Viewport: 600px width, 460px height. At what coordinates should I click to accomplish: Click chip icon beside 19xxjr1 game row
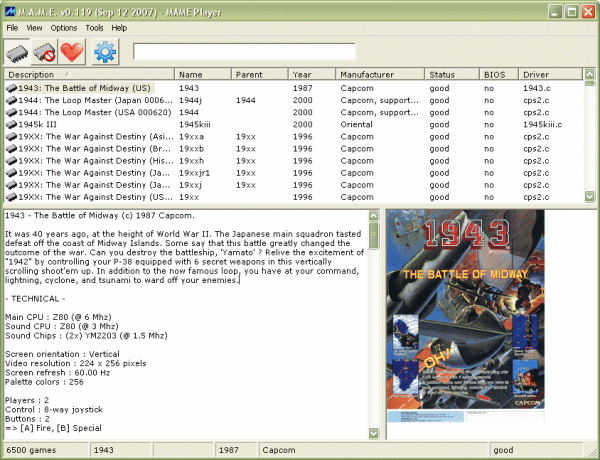tap(11, 173)
